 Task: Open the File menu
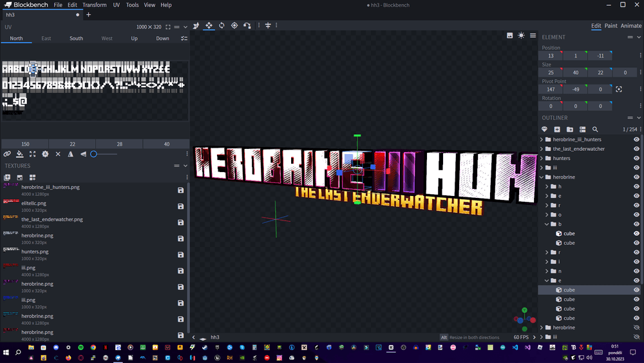coord(58,5)
